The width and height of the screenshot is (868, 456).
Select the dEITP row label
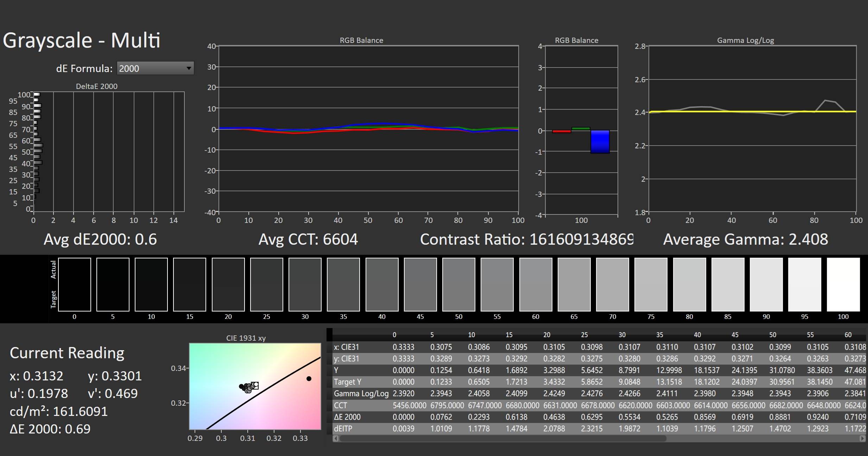point(343,429)
